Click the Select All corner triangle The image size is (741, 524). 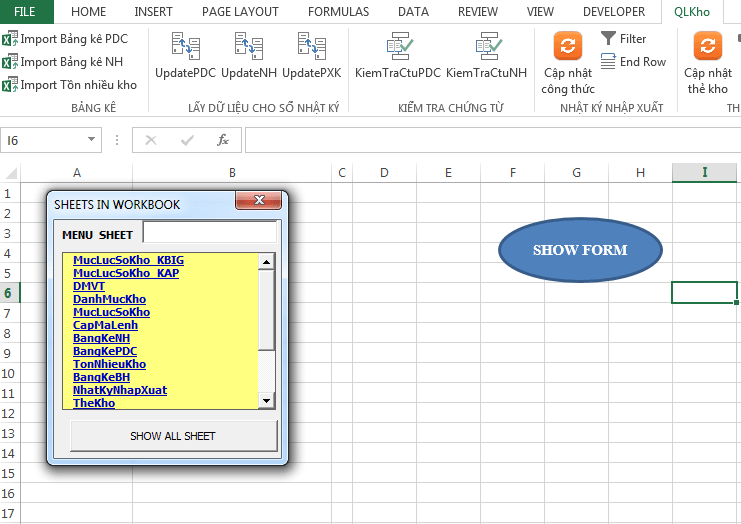coord(10,173)
